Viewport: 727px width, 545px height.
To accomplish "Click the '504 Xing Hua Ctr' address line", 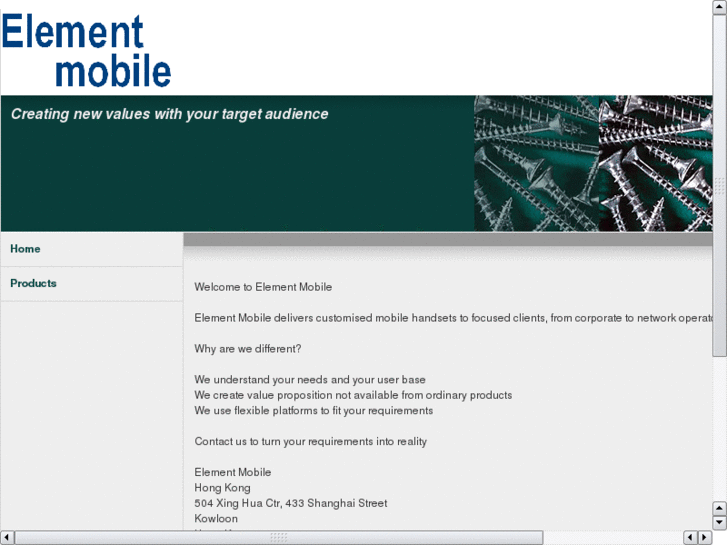I will [x=290, y=504].
